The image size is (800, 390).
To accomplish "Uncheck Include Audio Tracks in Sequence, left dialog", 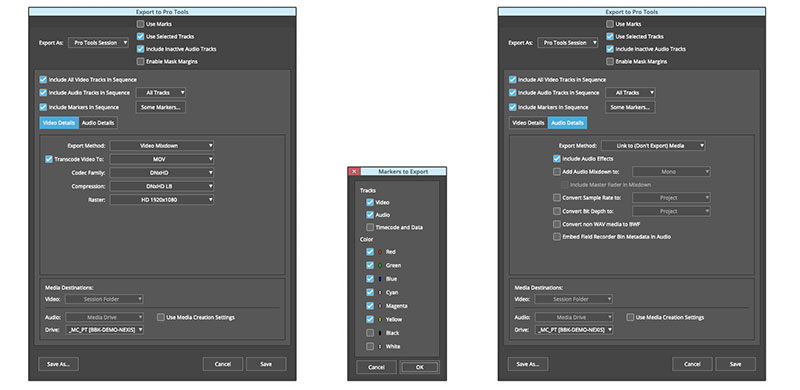I will 43,93.
